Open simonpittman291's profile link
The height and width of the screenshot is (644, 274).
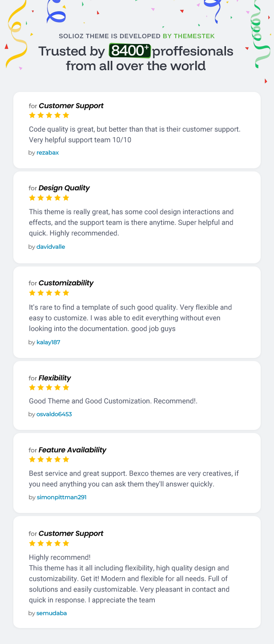[x=61, y=497]
